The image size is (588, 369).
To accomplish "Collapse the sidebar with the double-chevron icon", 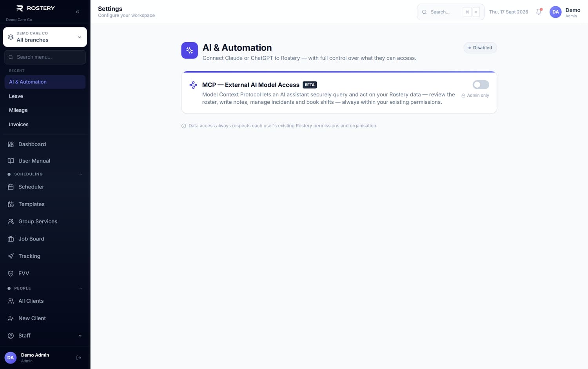I will pos(78,12).
